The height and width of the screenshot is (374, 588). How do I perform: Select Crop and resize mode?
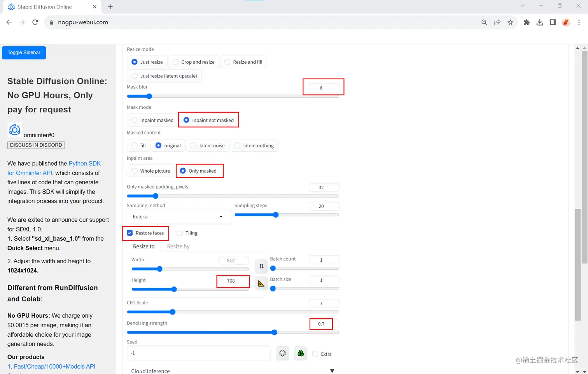click(x=194, y=62)
